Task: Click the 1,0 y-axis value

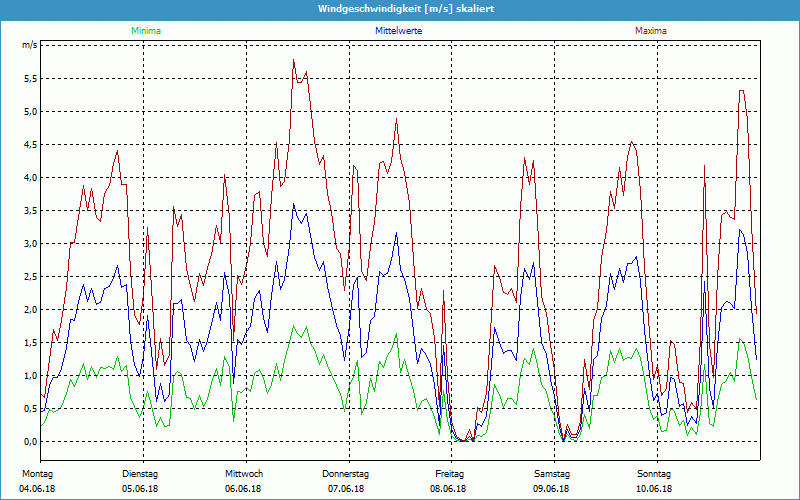Action: pyautogui.click(x=30, y=376)
